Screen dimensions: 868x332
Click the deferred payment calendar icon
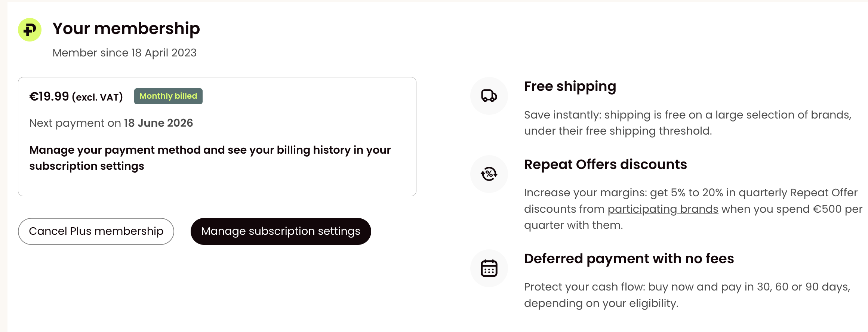489,268
